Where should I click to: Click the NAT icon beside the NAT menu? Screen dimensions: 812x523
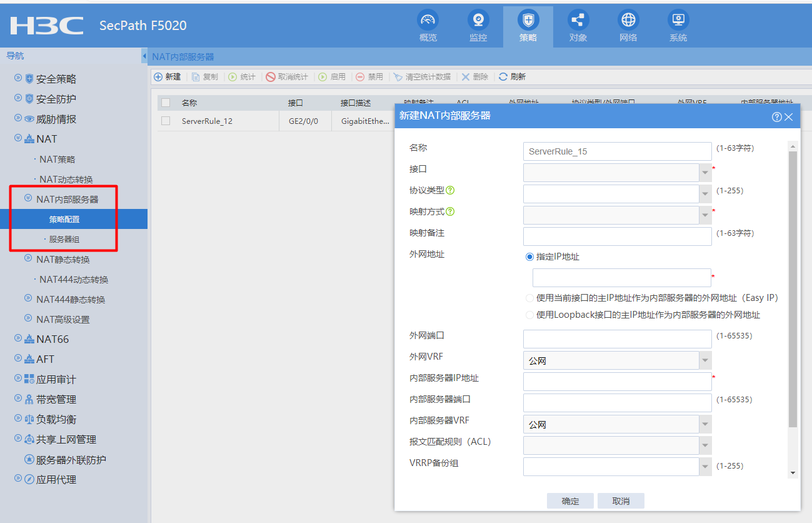click(29, 139)
